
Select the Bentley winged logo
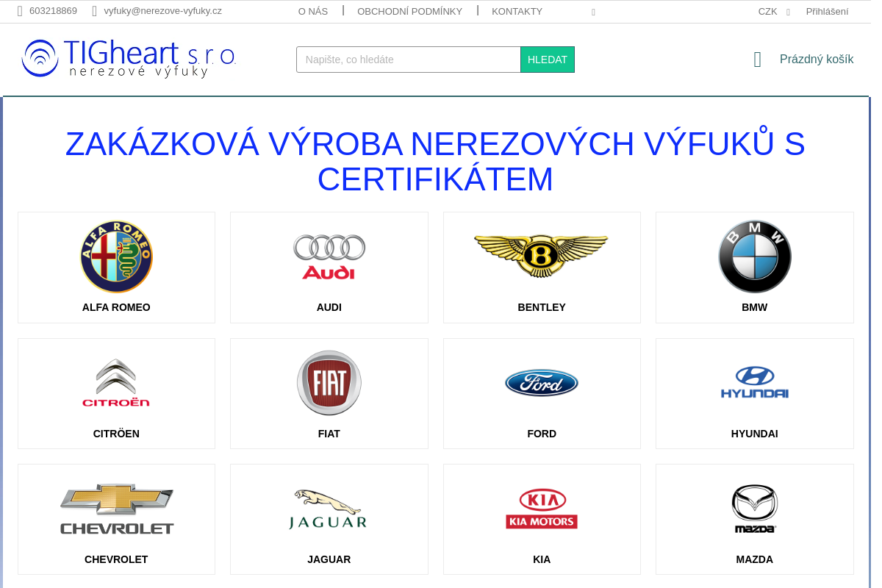point(542,257)
